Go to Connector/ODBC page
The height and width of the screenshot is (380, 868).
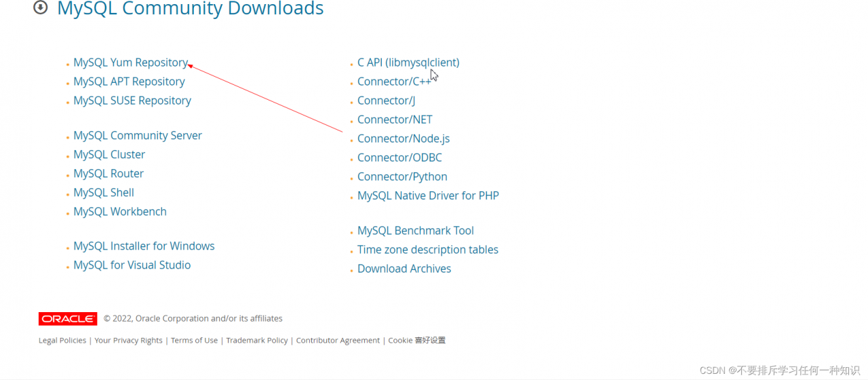coord(399,157)
